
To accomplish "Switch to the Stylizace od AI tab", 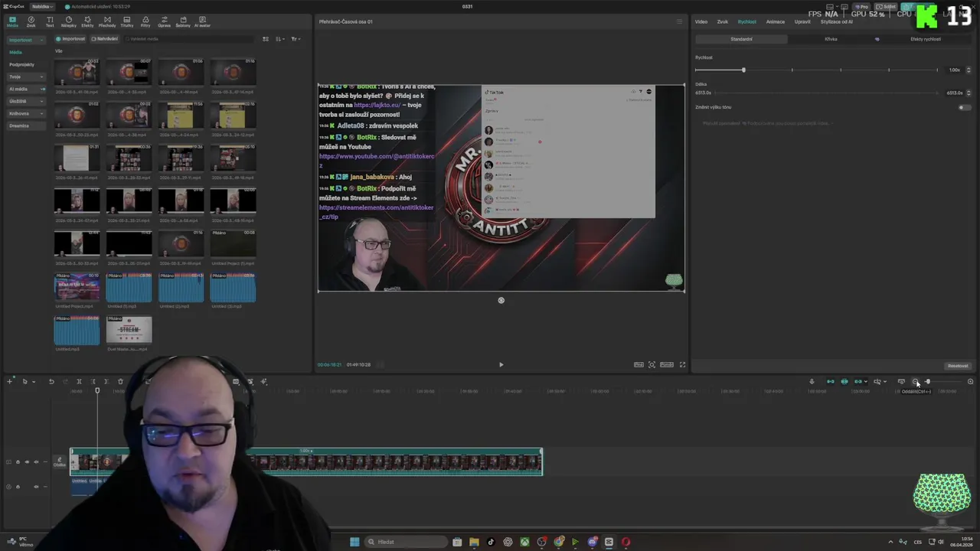I will [x=836, y=21].
